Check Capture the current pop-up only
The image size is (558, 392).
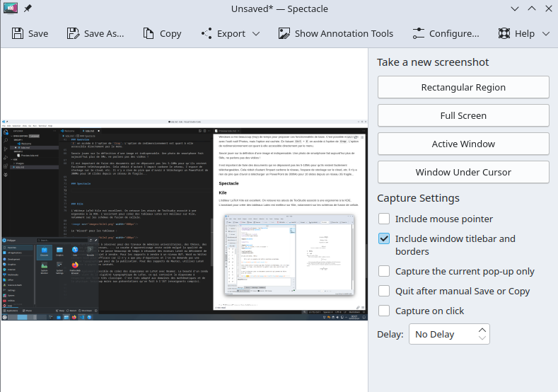pos(384,271)
